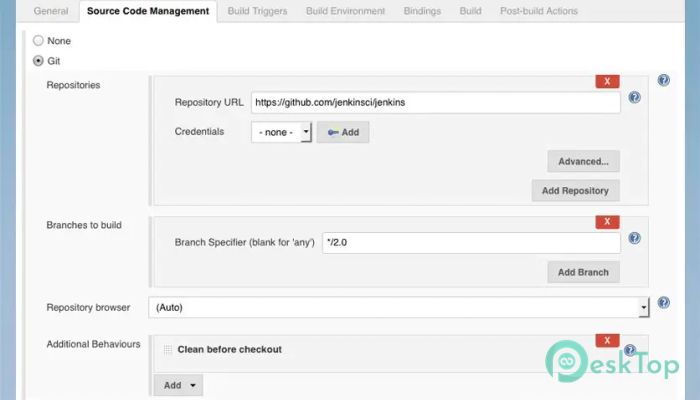Open help for the Repositories section

point(663,80)
